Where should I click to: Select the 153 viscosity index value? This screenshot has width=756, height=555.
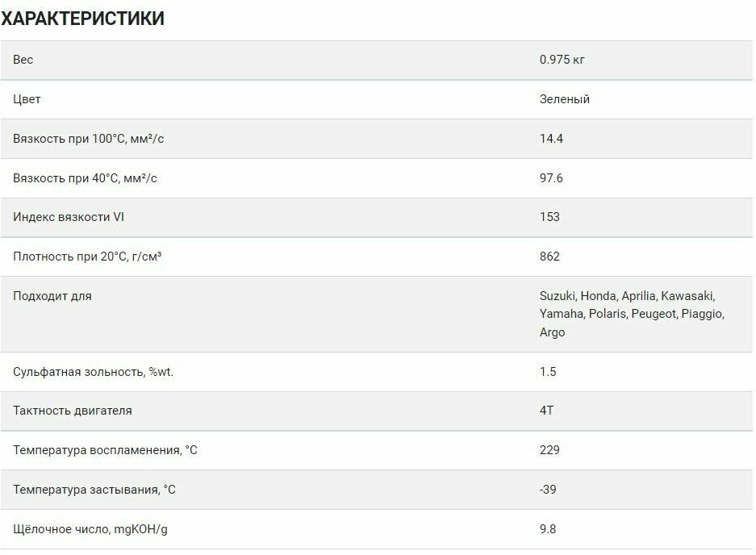click(549, 217)
